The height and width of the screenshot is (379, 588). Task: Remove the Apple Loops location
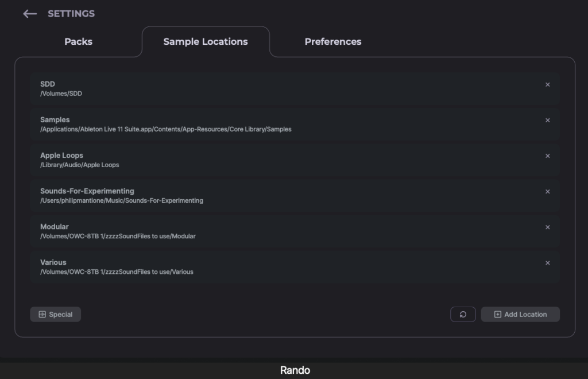coord(547,156)
